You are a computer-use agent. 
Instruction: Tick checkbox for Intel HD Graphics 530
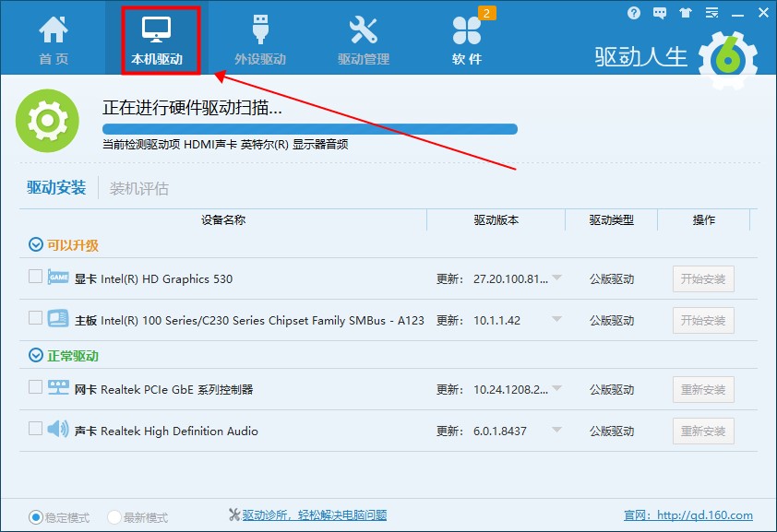[35, 277]
